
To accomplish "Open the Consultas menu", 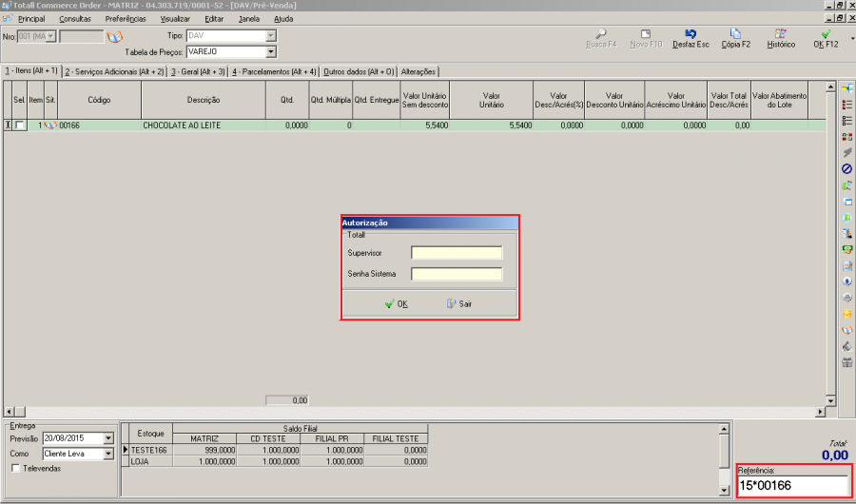I will click(x=75, y=19).
